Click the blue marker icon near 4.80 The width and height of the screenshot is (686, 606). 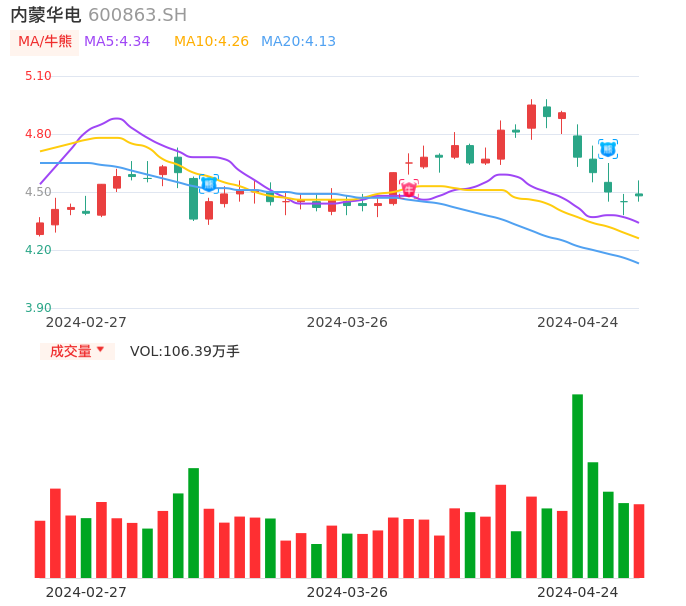point(608,149)
